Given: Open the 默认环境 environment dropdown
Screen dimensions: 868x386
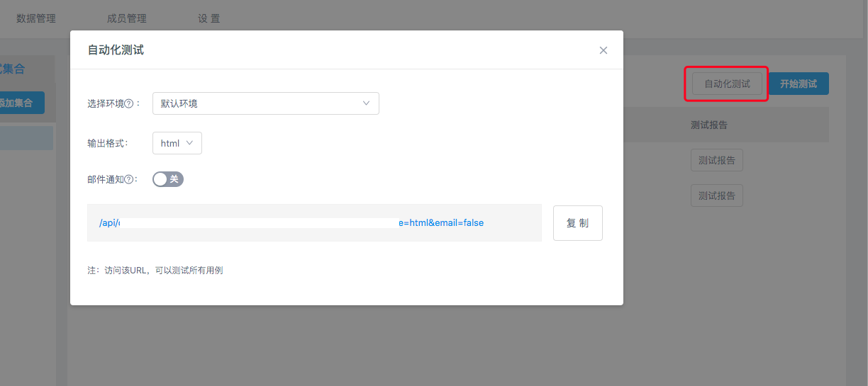Looking at the screenshot, I should (265, 103).
